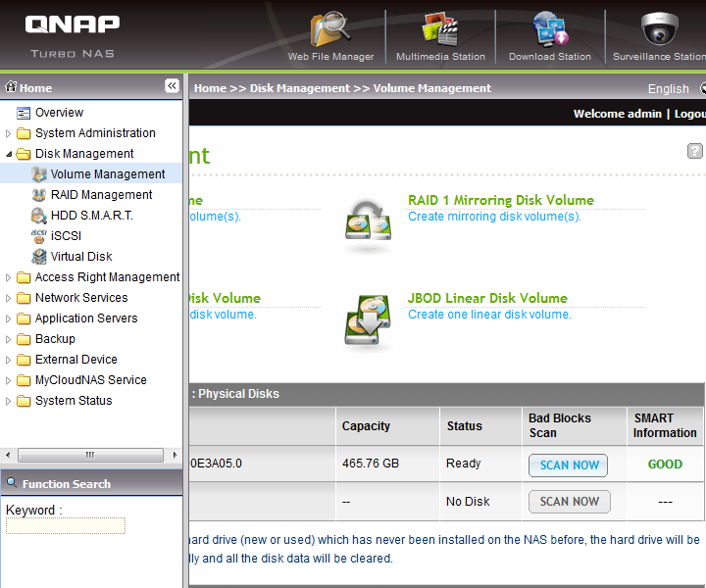
Task: Click the Keyword search input field
Action: (x=66, y=526)
